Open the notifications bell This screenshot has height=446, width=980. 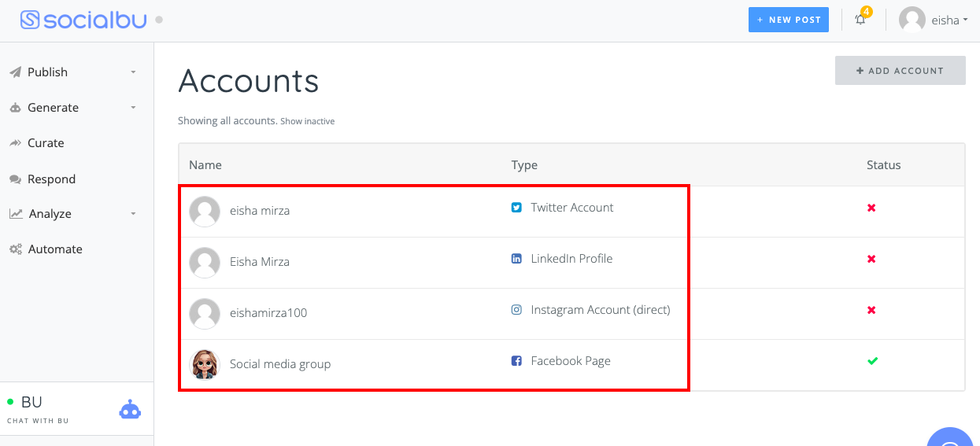point(860,20)
